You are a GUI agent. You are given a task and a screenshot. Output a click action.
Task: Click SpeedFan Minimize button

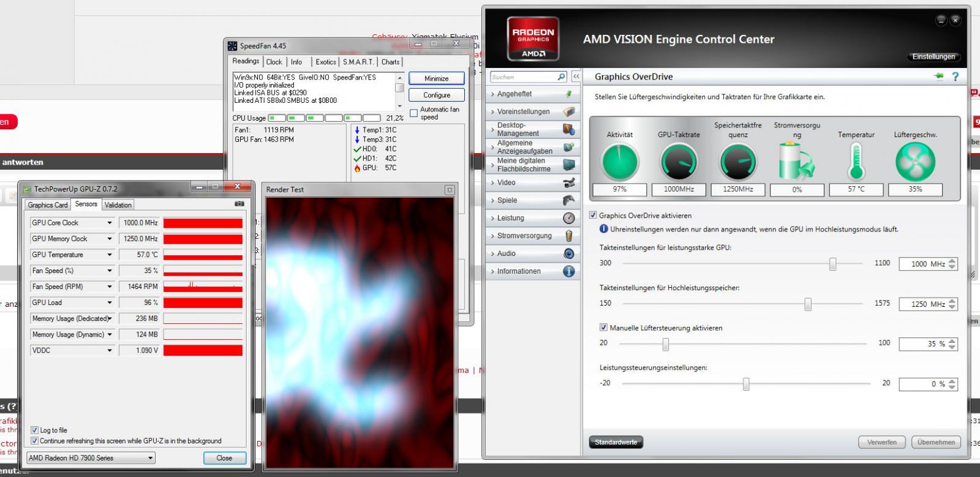pyautogui.click(x=436, y=78)
